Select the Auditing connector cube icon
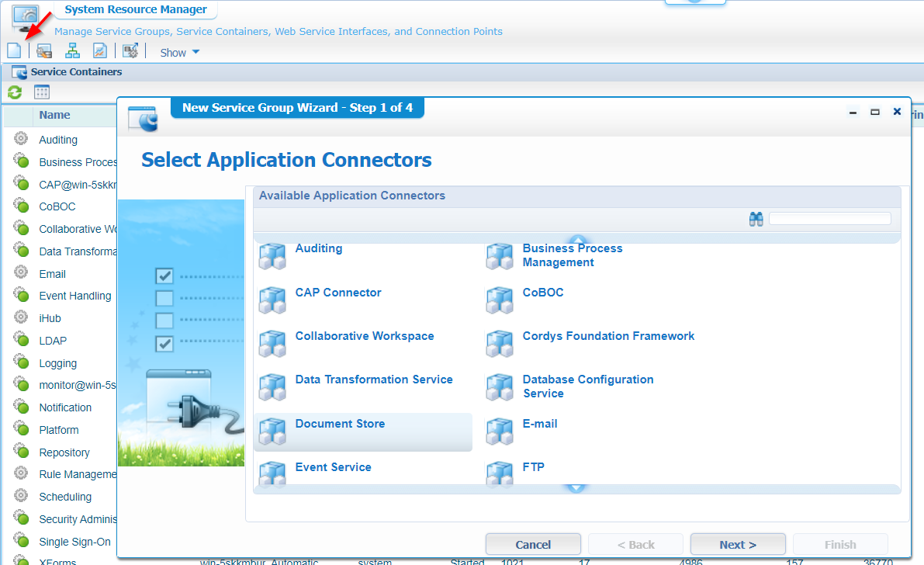 pos(272,256)
